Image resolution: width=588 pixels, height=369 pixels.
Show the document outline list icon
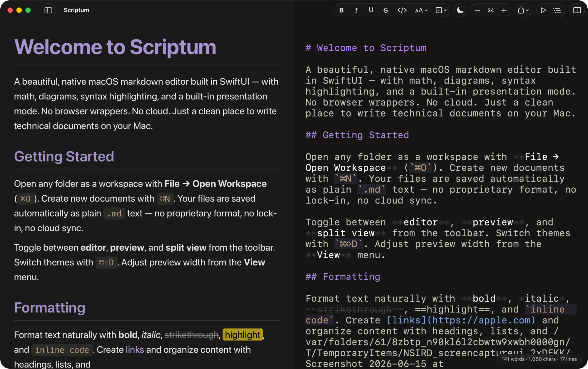click(557, 10)
